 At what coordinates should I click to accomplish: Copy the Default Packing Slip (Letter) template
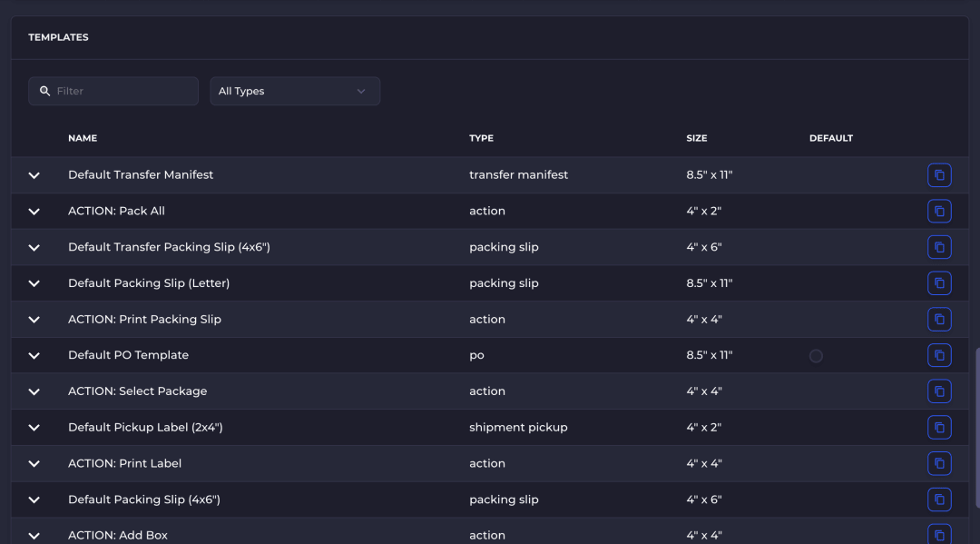click(939, 283)
